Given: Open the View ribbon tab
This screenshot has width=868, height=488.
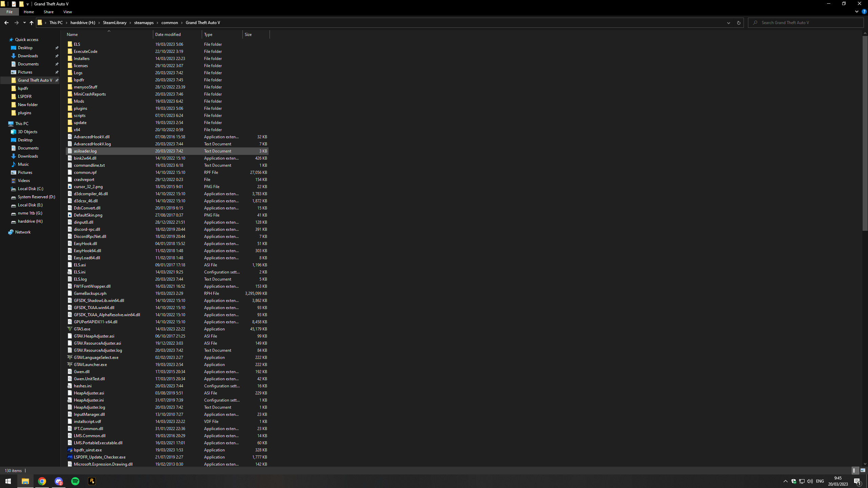Looking at the screenshot, I should (67, 12).
